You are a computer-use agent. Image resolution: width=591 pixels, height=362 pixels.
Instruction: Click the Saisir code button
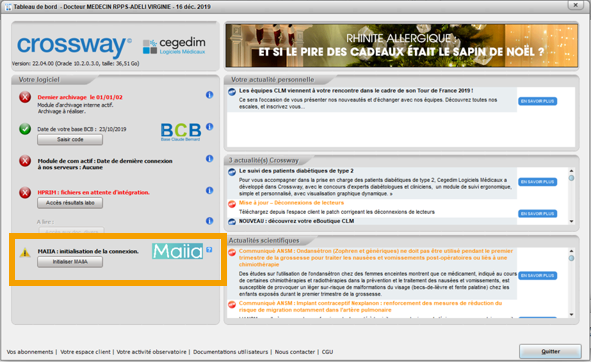[70, 140]
